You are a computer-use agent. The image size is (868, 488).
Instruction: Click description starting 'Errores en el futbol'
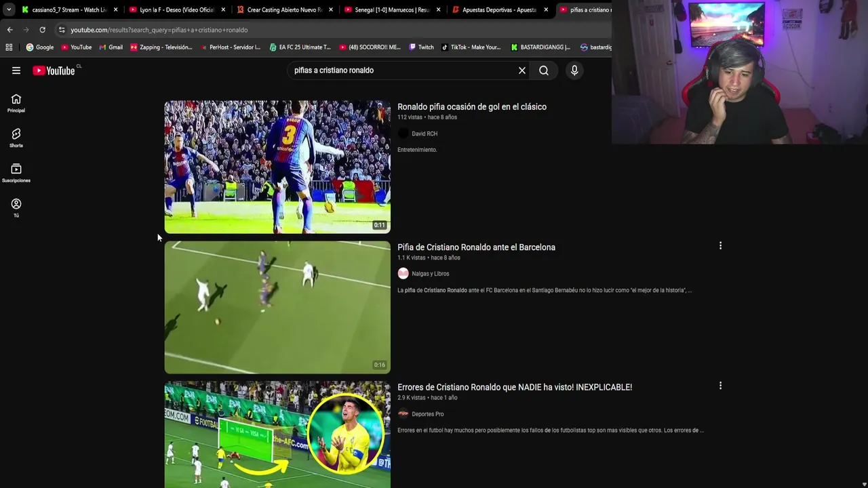click(551, 430)
